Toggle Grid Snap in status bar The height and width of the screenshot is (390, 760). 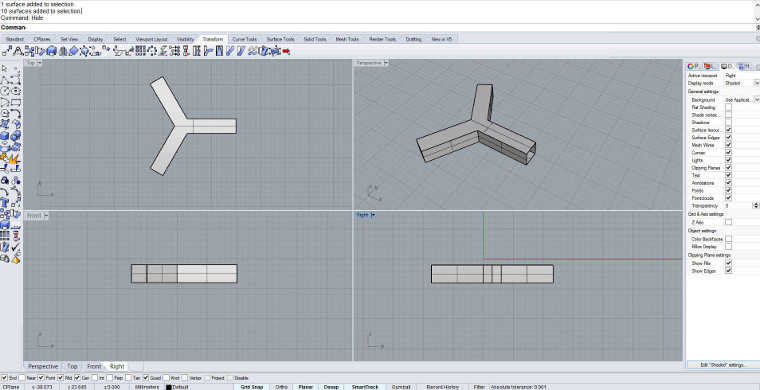252,387
